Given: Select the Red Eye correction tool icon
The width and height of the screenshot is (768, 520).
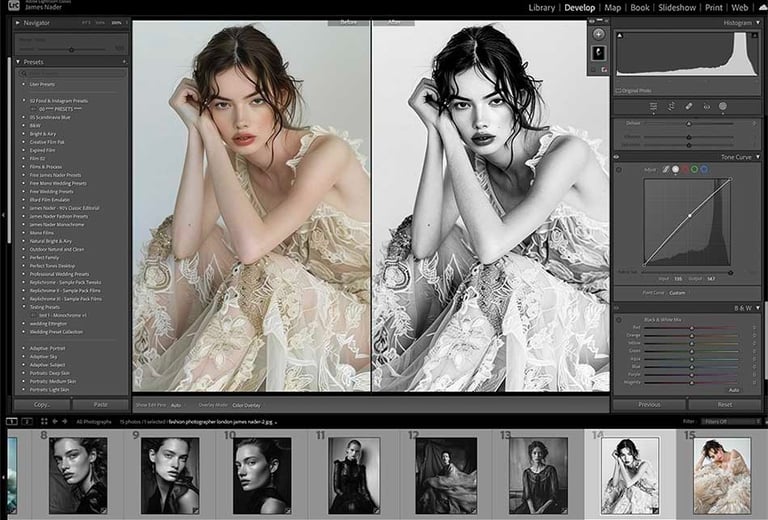Looking at the screenshot, I should (706, 106).
